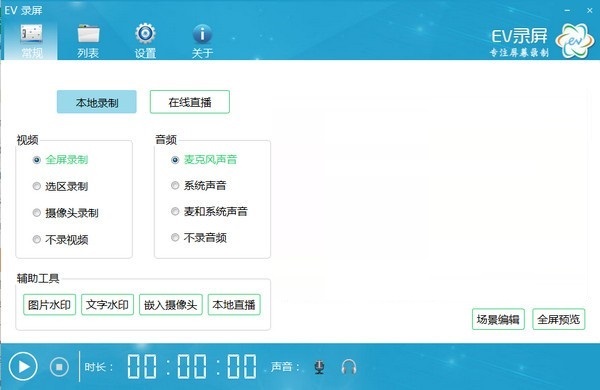The height and width of the screenshot is (390, 600).
Task: Select 麦克风声音 microphone audio
Action: point(204,160)
